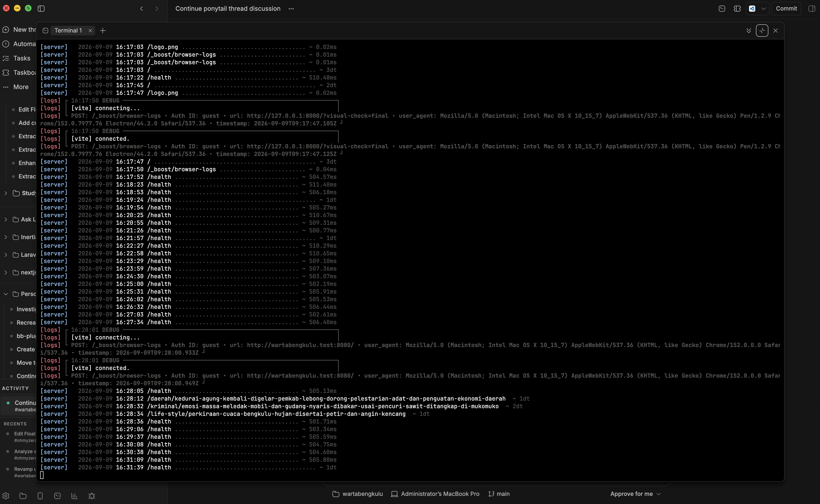
Task: Click the /life-style/perkiraan-cuaca log line
Action: point(235,414)
